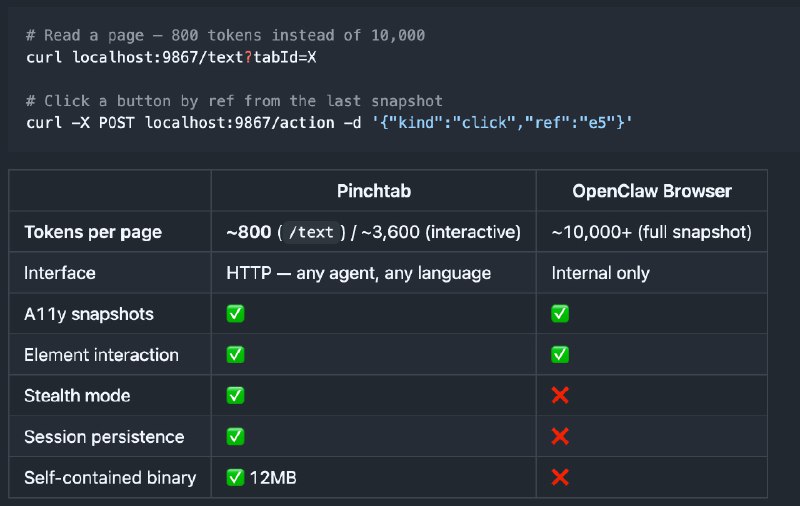Click the 12MB text
Viewport: 800px width, 506px height.
273,477
